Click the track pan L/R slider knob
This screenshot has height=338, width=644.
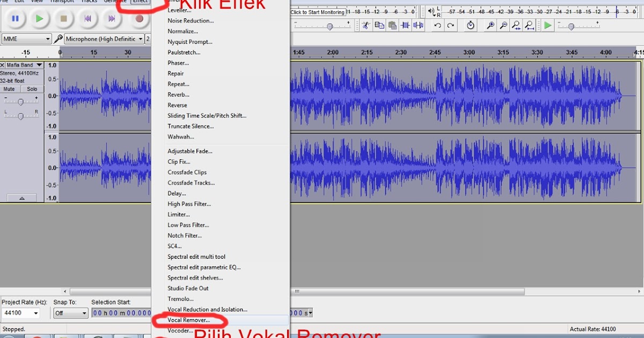(x=21, y=116)
